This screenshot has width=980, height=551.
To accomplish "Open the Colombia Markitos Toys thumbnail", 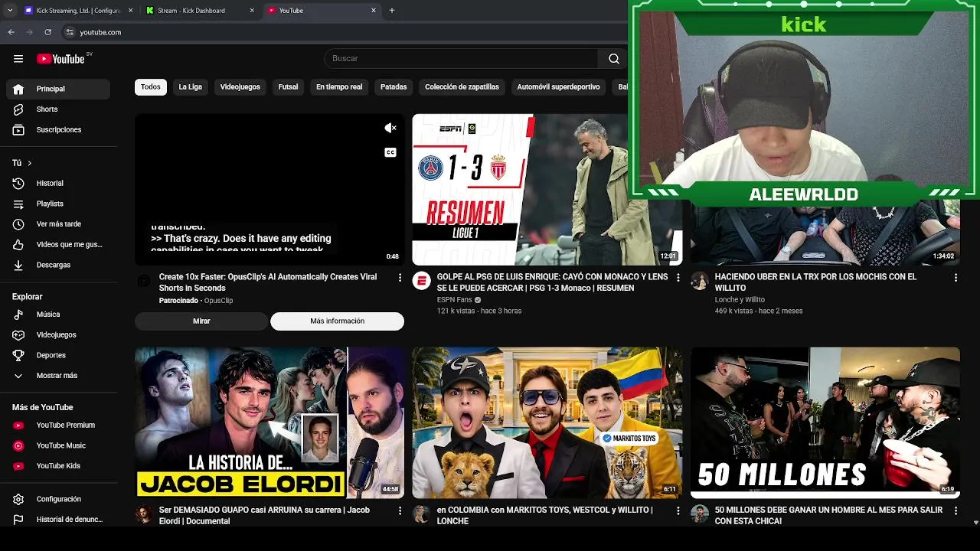I will coord(547,423).
